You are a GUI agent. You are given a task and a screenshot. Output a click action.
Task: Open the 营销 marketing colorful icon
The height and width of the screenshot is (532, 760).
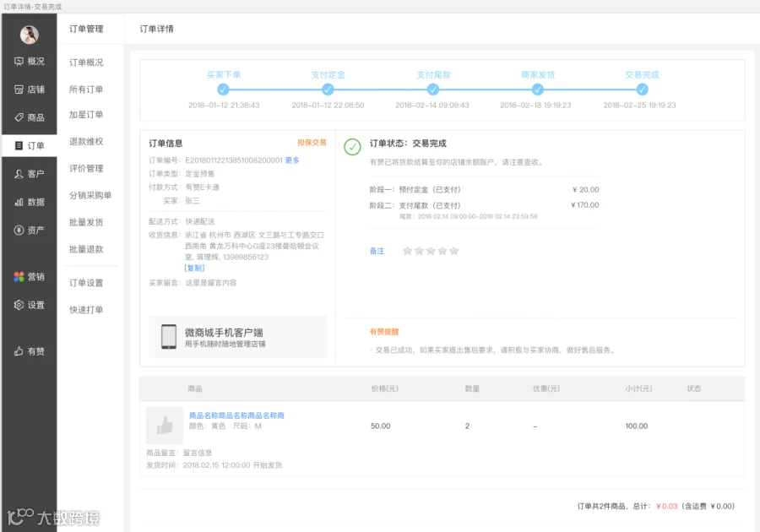(x=19, y=277)
